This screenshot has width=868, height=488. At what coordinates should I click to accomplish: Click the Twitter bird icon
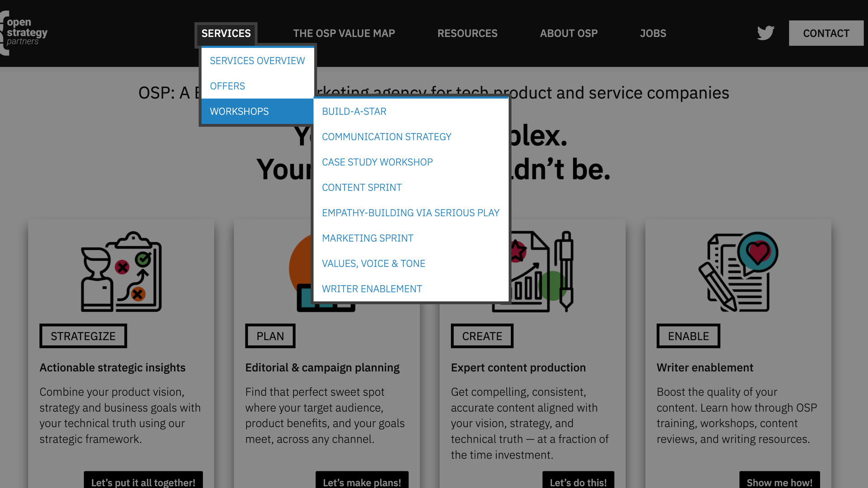[765, 33]
